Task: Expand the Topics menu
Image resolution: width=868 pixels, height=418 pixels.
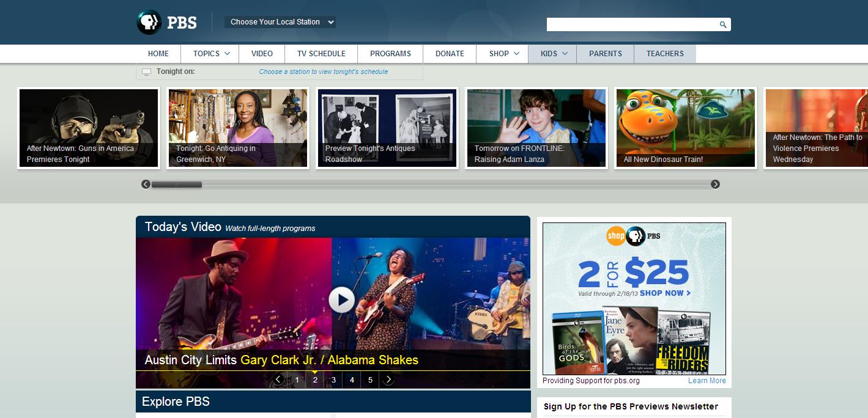Action: point(211,54)
